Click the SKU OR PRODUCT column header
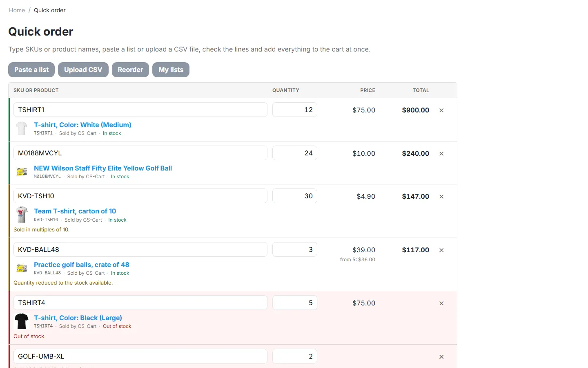Image resolution: width=588 pixels, height=368 pixels. (x=36, y=90)
